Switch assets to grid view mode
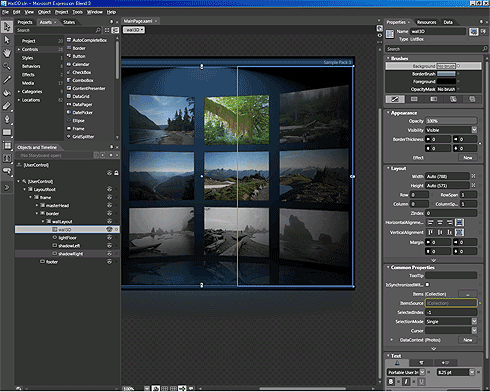Screen dimensions: 490x392 point(107,30)
